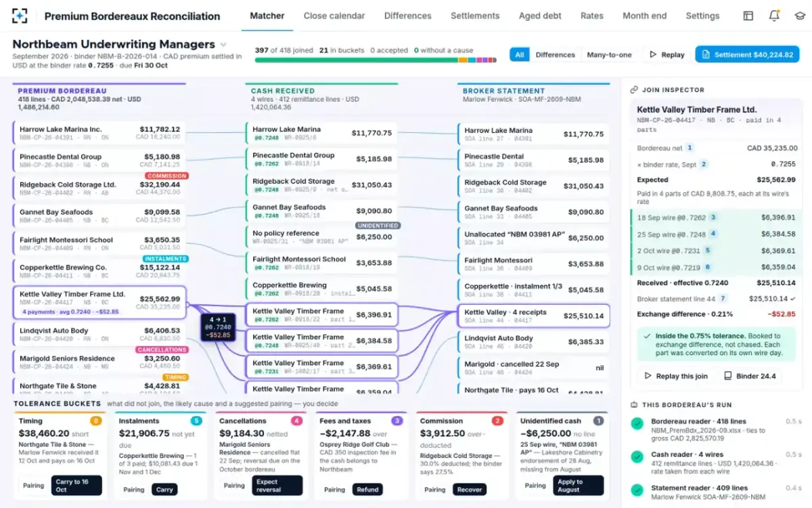Viewport: 812px width, 508px height.
Task: Click the Commission bucket count badge
Action: [497, 421]
